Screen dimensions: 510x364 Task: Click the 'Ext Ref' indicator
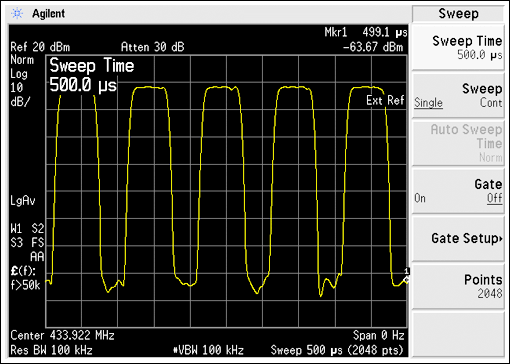pos(385,100)
